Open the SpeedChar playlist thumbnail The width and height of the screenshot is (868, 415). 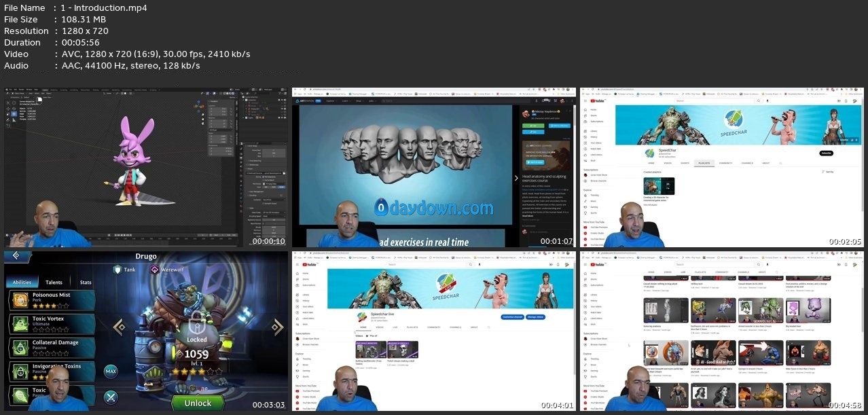point(659,185)
